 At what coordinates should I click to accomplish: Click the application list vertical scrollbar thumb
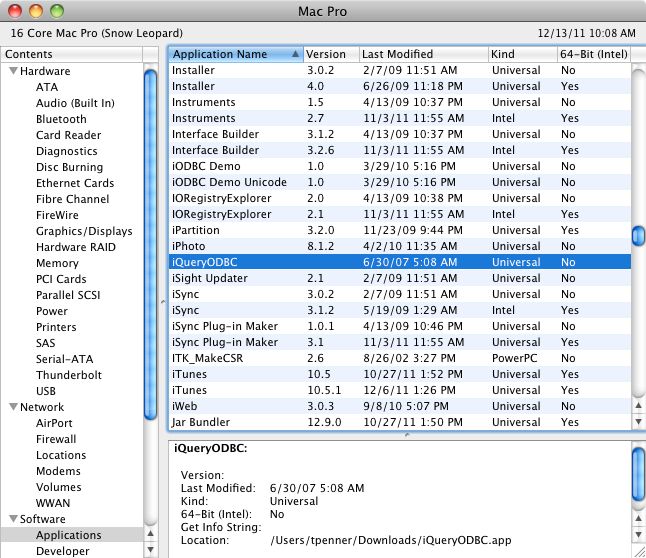[638, 236]
